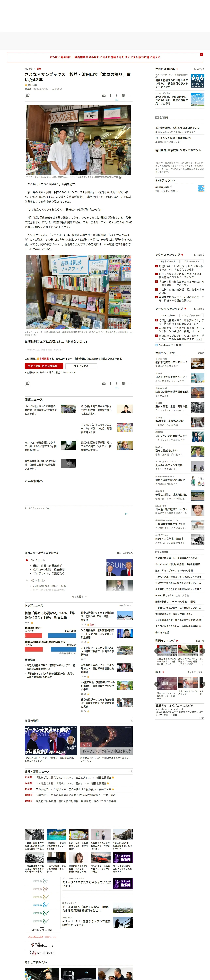Go to the next item in the 動画ランキング carousel
The height and width of the screenshot is (980, 210).
click(x=203, y=651)
